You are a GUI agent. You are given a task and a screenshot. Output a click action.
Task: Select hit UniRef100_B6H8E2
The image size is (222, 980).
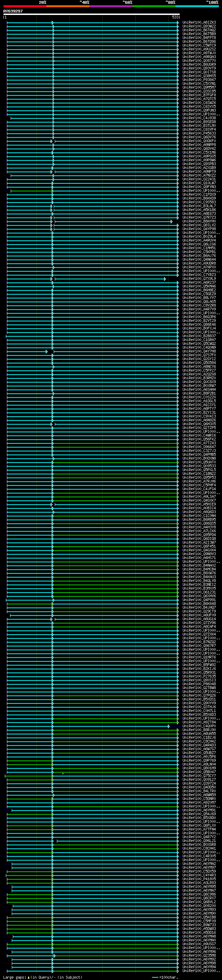tap(199, 290)
